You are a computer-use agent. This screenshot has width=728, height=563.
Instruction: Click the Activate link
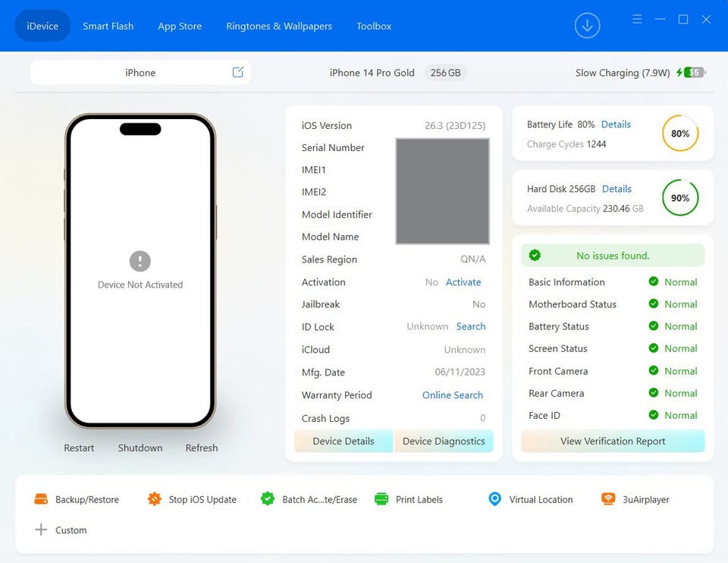(463, 282)
